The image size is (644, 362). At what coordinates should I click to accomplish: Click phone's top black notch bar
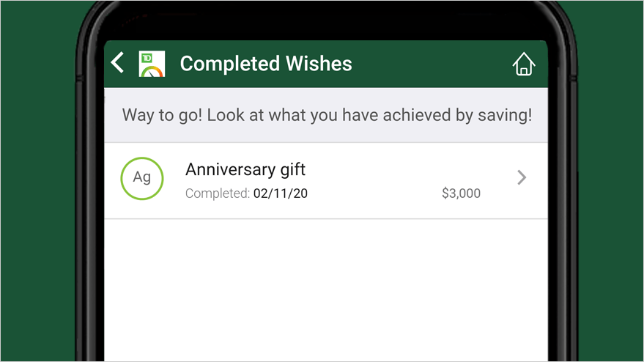(x=326, y=21)
